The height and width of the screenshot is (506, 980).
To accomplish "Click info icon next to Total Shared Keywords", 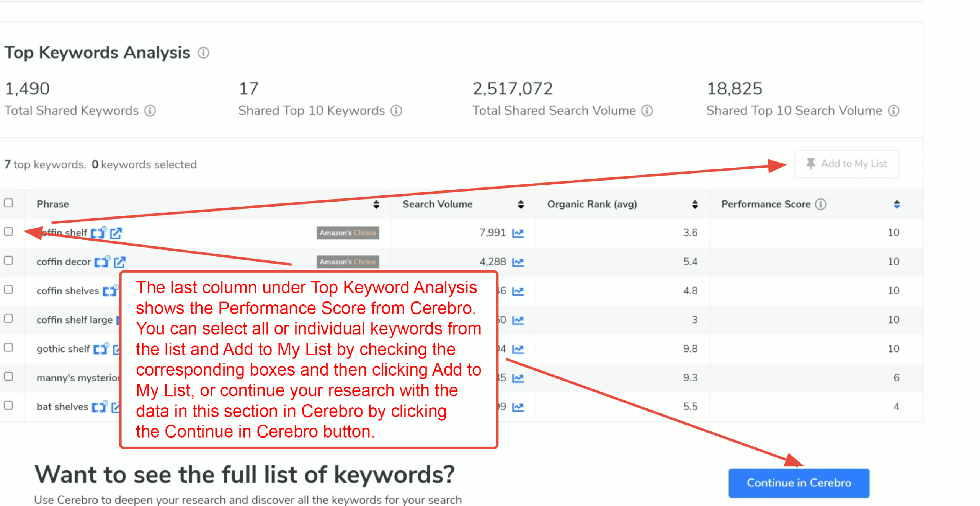I will point(150,111).
